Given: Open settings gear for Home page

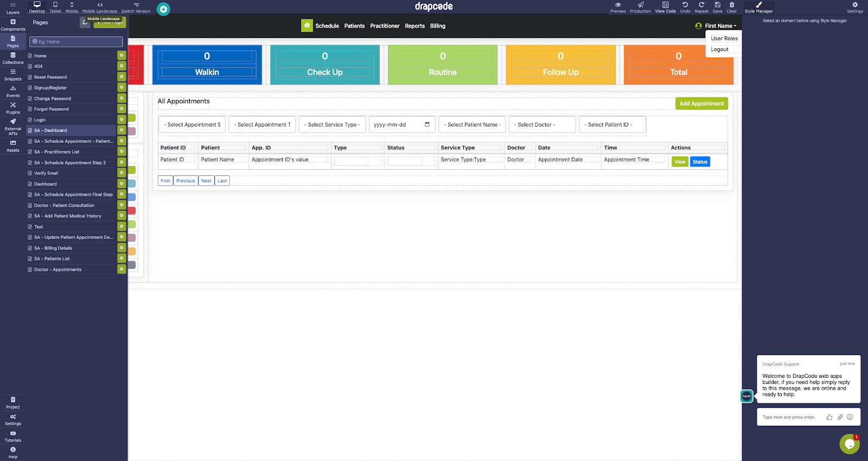Looking at the screenshot, I should coord(122,55).
